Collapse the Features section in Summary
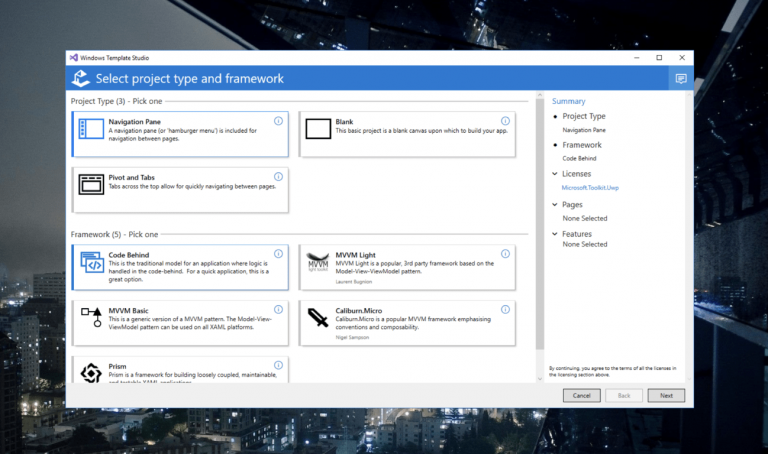Viewport: 768px width, 454px height. [x=554, y=234]
